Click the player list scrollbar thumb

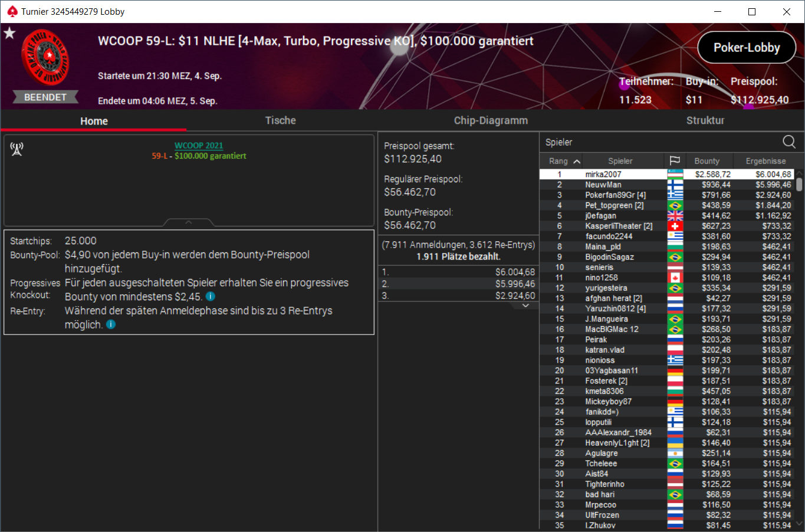799,185
